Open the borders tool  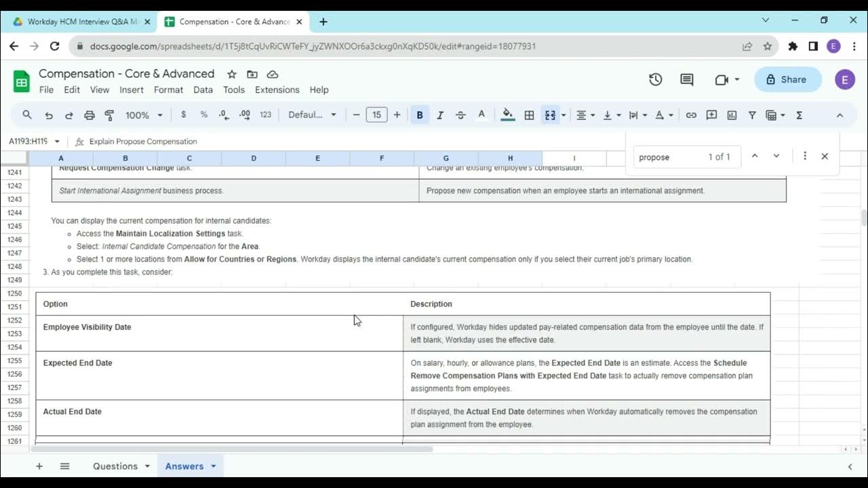pyautogui.click(x=529, y=115)
